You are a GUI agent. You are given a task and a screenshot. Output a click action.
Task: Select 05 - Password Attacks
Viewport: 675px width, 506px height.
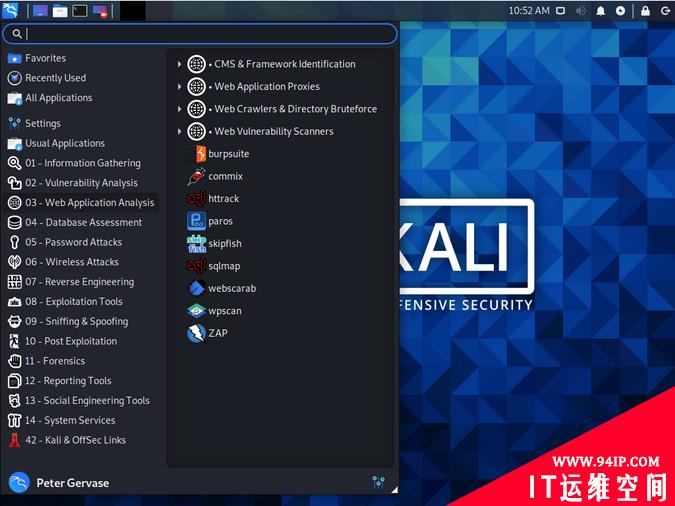tap(65, 242)
